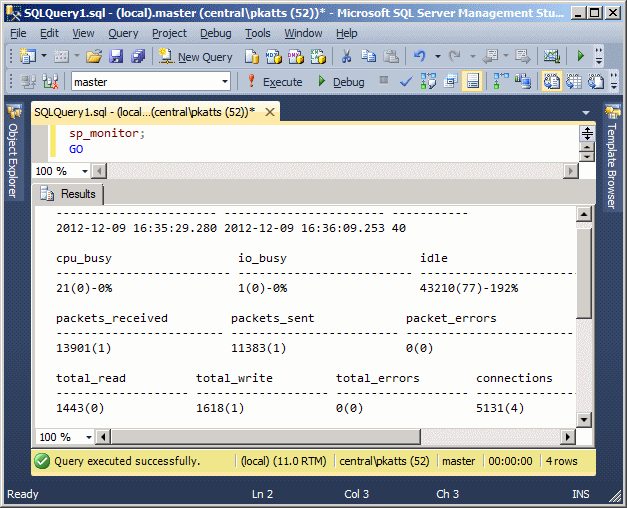Image resolution: width=627 pixels, height=508 pixels.
Task: Click the Undo arrow icon
Action: coord(419,56)
